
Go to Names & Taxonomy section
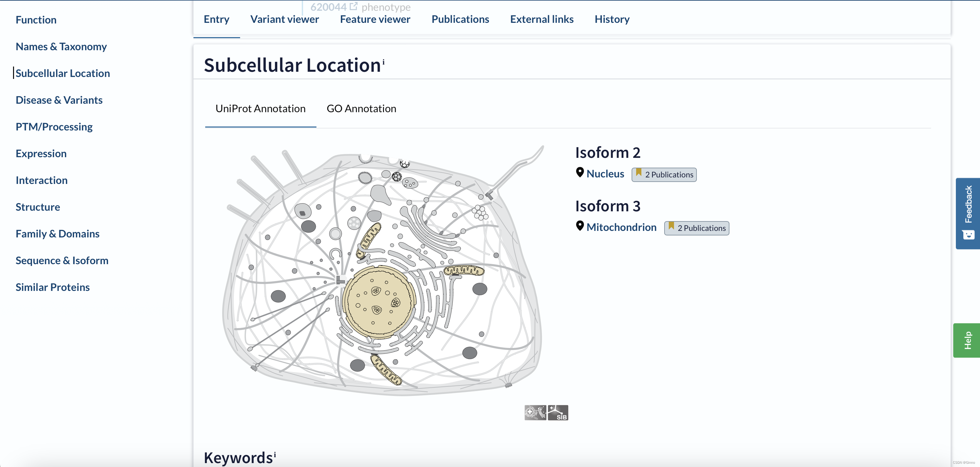(x=61, y=46)
